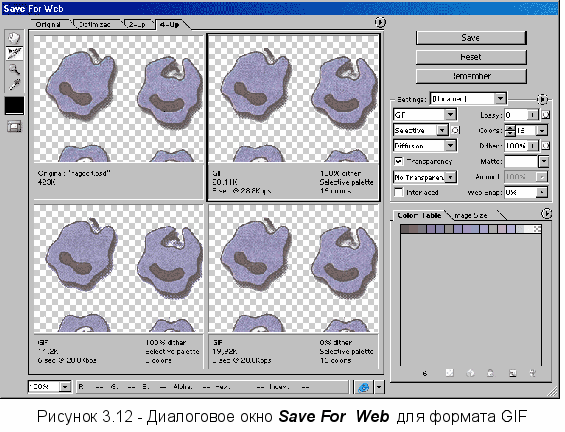Select the bottom-right GIF preview pane
Screen dimensions: 565x432
(x=294, y=286)
